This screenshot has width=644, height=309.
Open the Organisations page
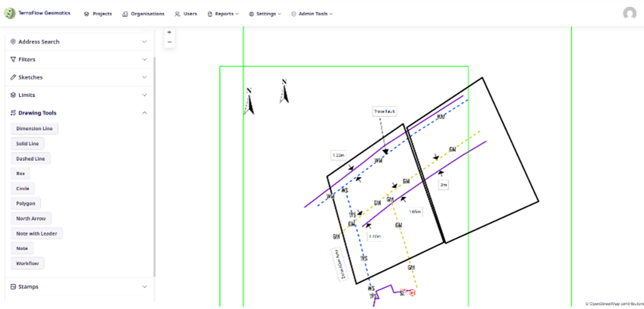[143, 14]
